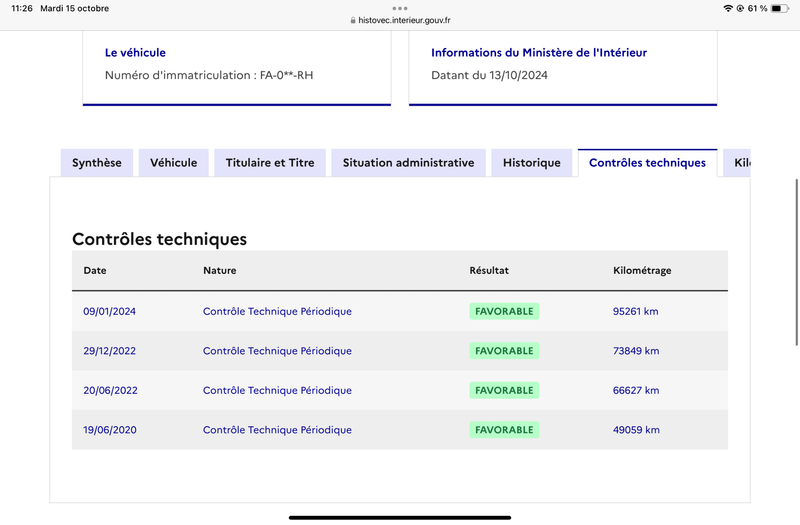The width and height of the screenshot is (800, 525).
Task: Click the Résultat column header
Action: (x=489, y=270)
